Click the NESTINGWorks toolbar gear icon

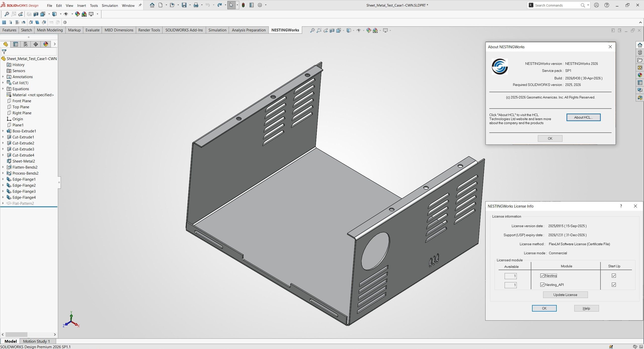65,22
